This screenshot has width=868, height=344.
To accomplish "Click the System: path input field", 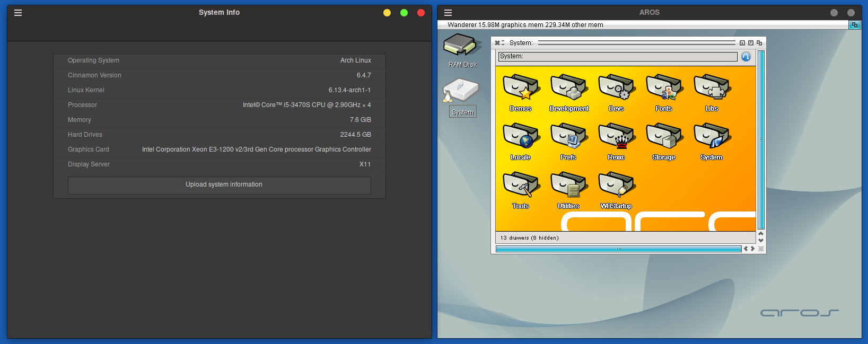I will coord(617,57).
